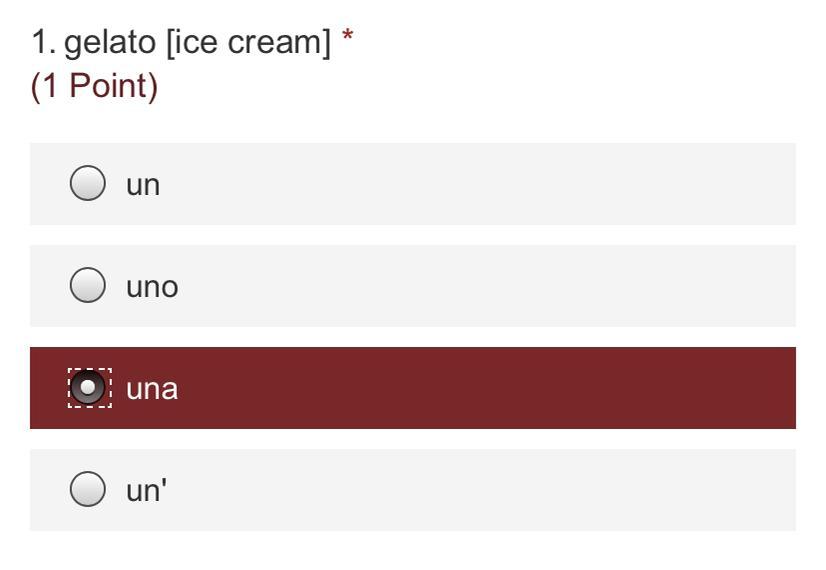Click the '(1 Point)' score text

(94, 86)
